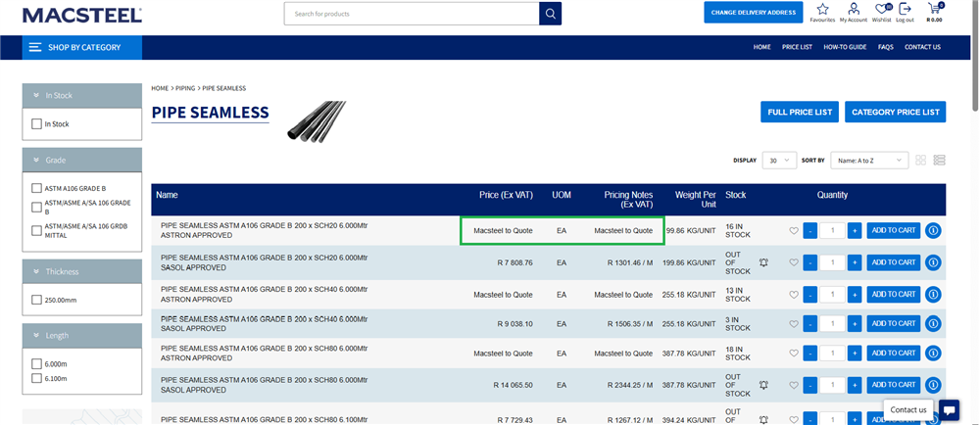Open the shopping cart icon
This screenshot has height=425, width=980.
coord(934,10)
